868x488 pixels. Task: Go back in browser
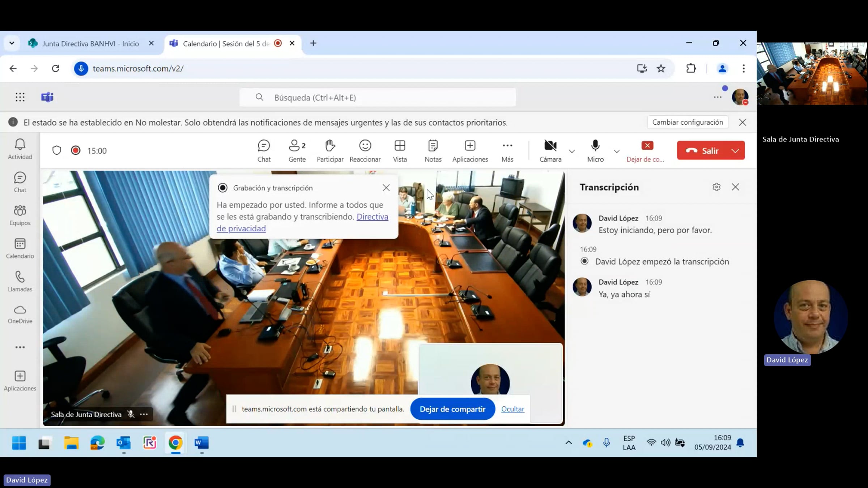coord(13,68)
